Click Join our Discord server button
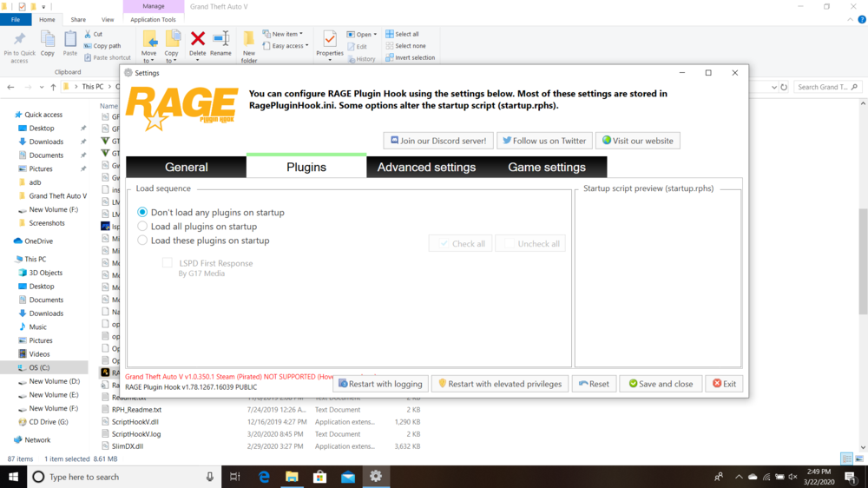The height and width of the screenshot is (488, 868). pos(437,141)
